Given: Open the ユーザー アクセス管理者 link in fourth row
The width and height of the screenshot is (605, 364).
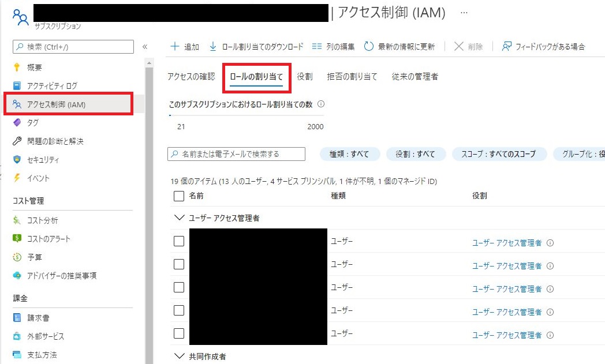Looking at the screenshot, I should (507, 312).
